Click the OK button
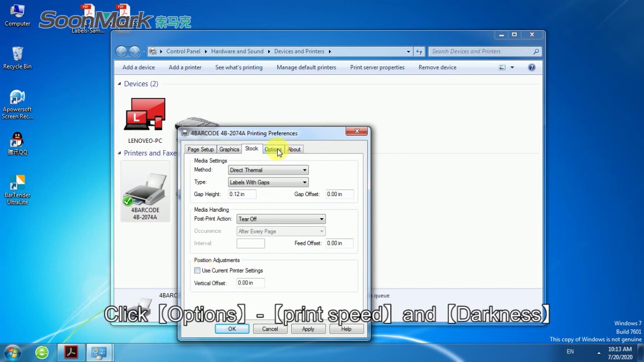This screenshot has width=644, height=362. pyautogui.click(x=232, y=329)
